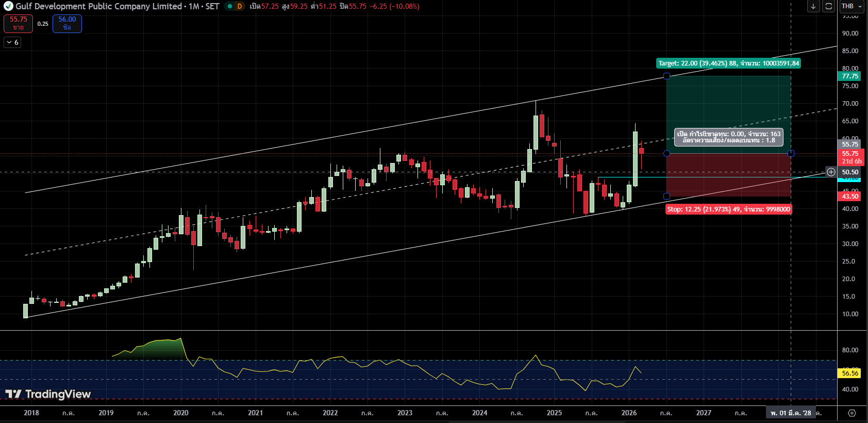Click the red 55.75 sell button
The image size is (868, 423).
pyautogui.click(x=19, y=23)
